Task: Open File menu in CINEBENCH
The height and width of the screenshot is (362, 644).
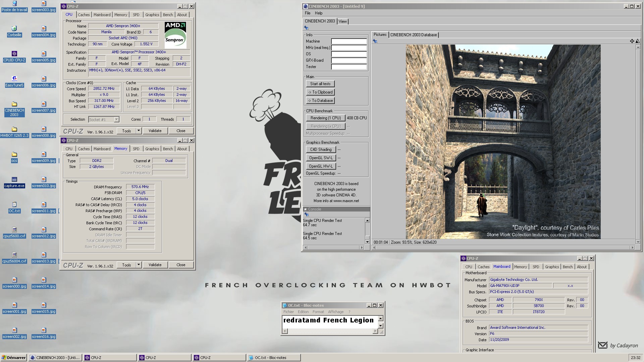Action: (308, 13)
